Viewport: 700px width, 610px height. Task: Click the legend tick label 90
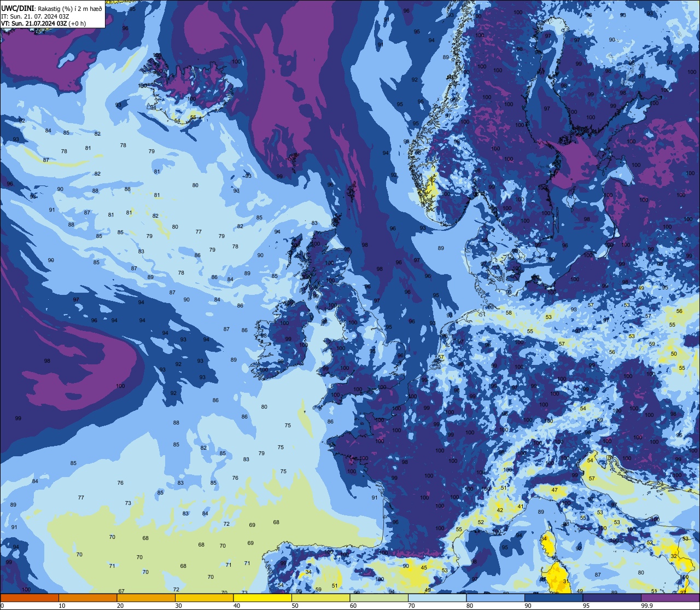point(528,606)
